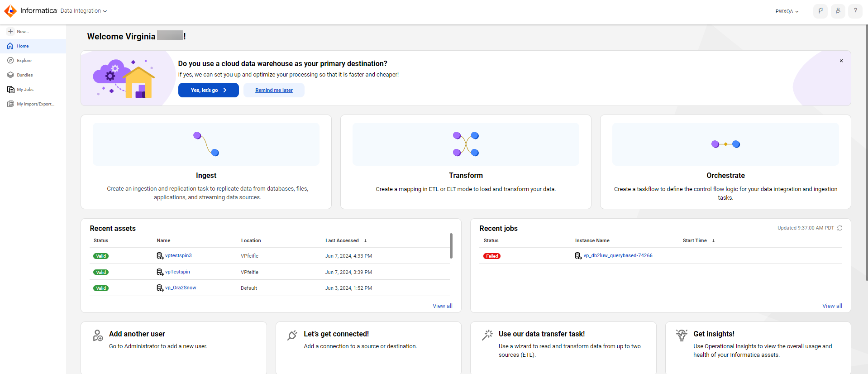Screen dimensions: 868x374
Task: Open the Transform card
Action: pyautogui.click(x=466, y=162)
